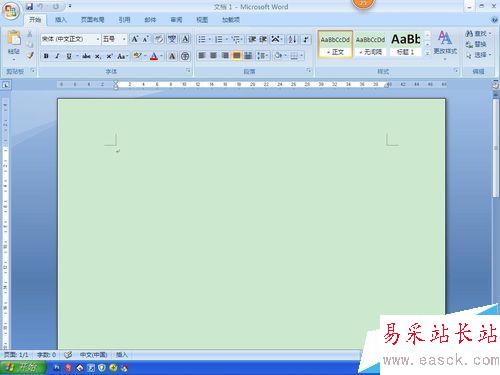Sort text with A-Z icon
The width and height of the screenshot is (500, 375).
click(292, 40)
